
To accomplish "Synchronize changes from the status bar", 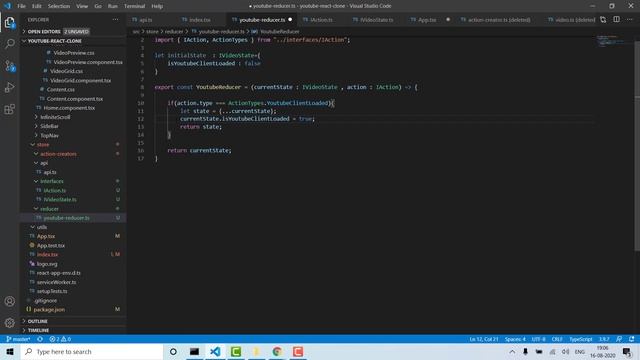I will point(40,339).
